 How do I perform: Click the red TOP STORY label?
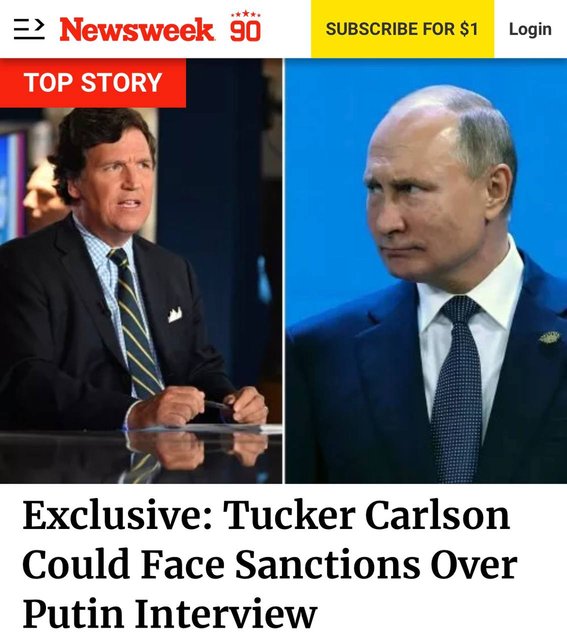[93, 83]
